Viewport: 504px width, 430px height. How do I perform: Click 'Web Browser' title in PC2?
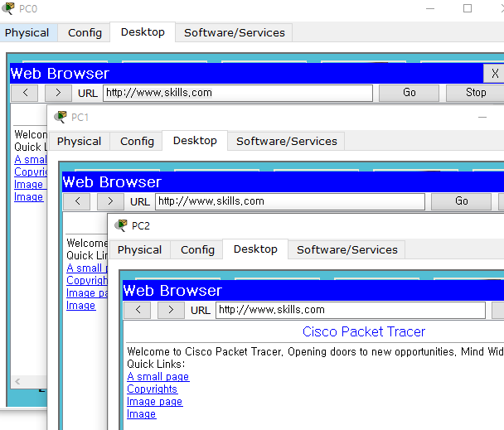pyautogui.click(x=172, y=291)
